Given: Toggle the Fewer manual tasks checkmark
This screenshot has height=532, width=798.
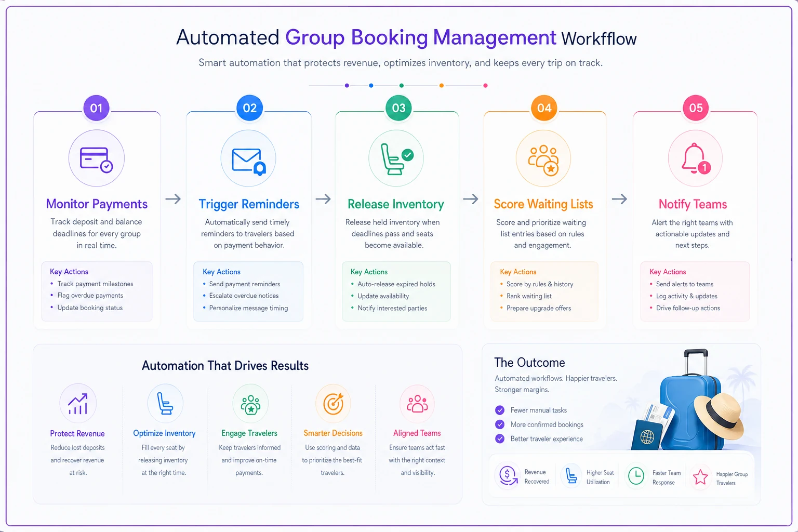Looking at the screenshot, I should pyautogui.click(x=500, y=410).
